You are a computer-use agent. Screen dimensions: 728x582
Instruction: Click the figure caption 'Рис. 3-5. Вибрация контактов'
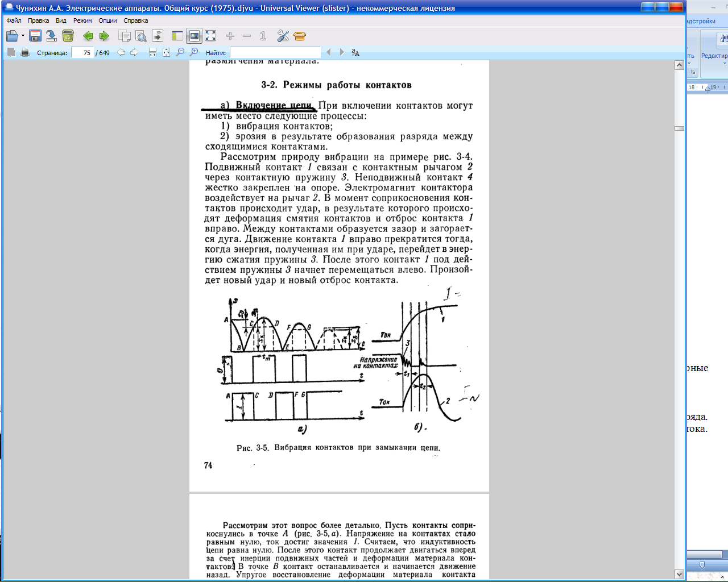pos(338,447)
